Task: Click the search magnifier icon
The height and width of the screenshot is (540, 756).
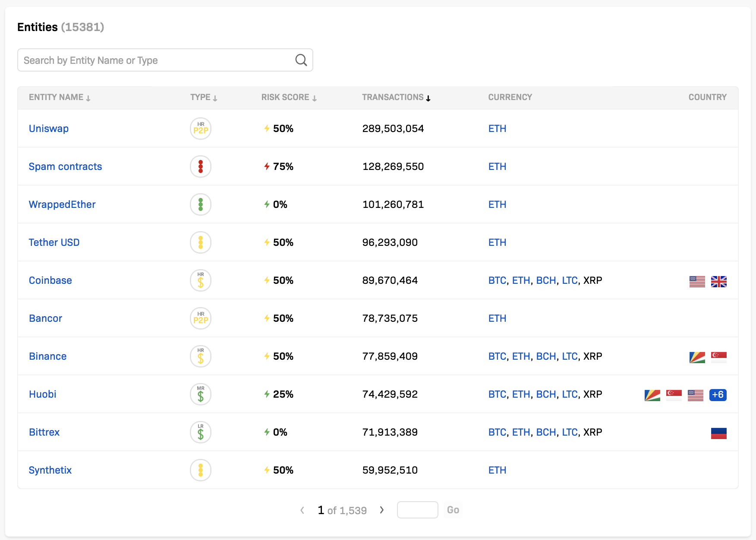Action: coord(301,60)
